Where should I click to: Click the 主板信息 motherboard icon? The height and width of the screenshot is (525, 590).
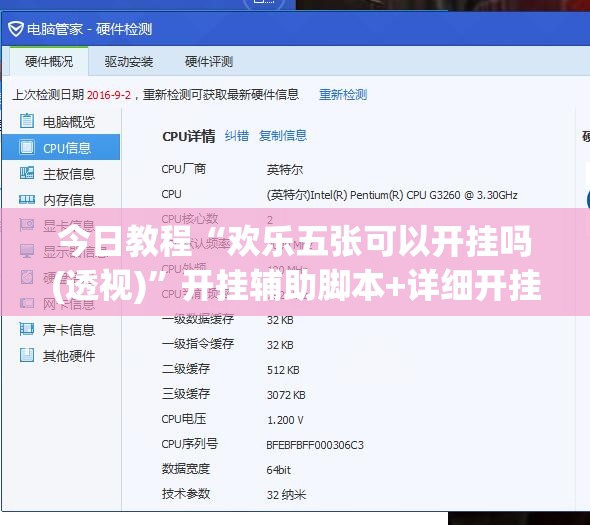[27, 173]
